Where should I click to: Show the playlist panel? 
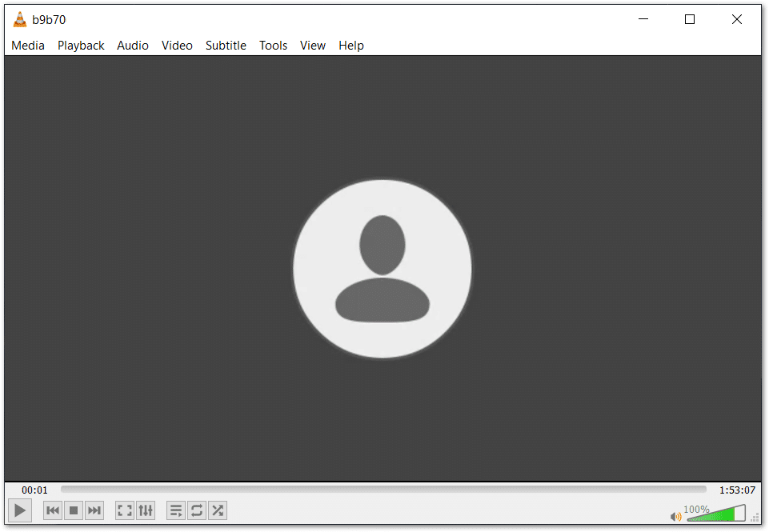[x=175, y=510]
